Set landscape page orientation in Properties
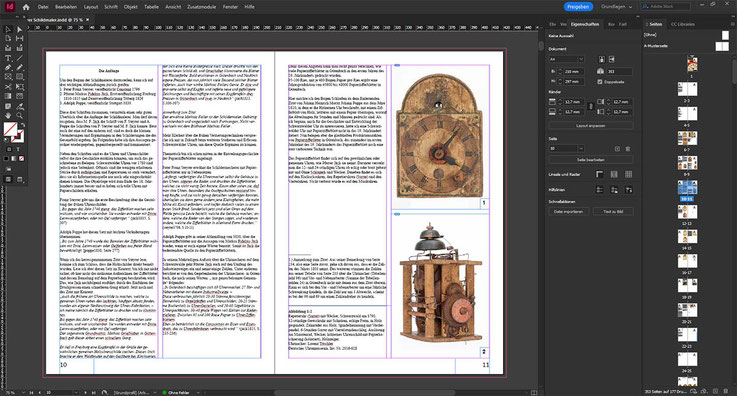Screen dimensions: 737x396 (x=612, y=59)
